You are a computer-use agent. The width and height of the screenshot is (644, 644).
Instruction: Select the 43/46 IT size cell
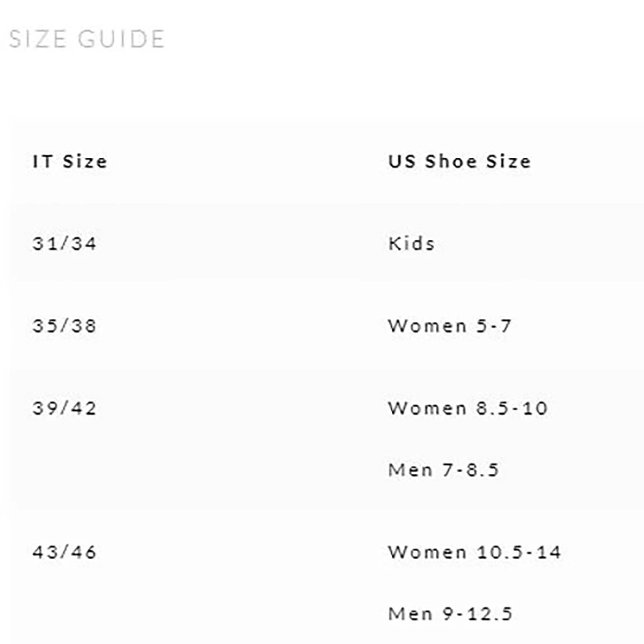tap(64, 552)
